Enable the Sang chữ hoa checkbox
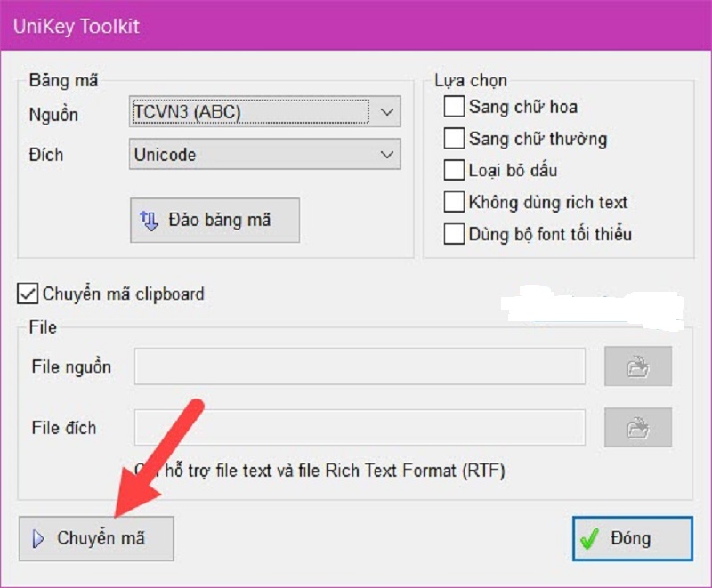Viewport: 712px width, 588px height. [x=454, y=107]
